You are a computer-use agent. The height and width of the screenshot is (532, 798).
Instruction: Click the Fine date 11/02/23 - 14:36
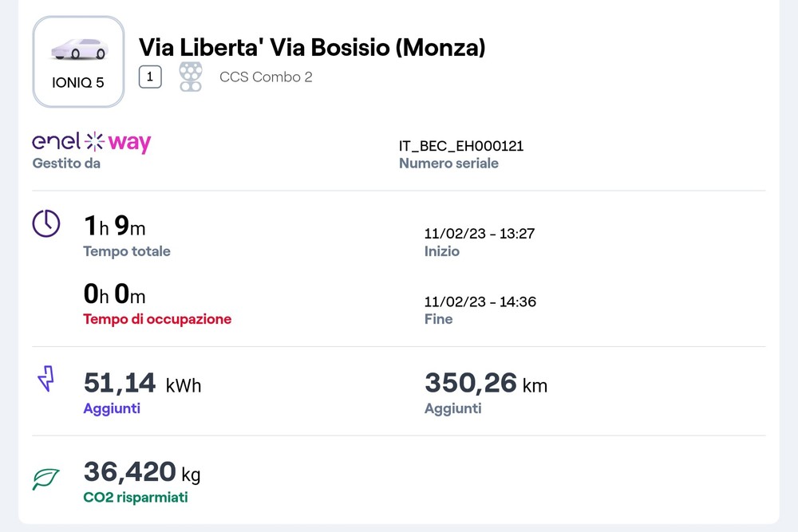point(480,301)
